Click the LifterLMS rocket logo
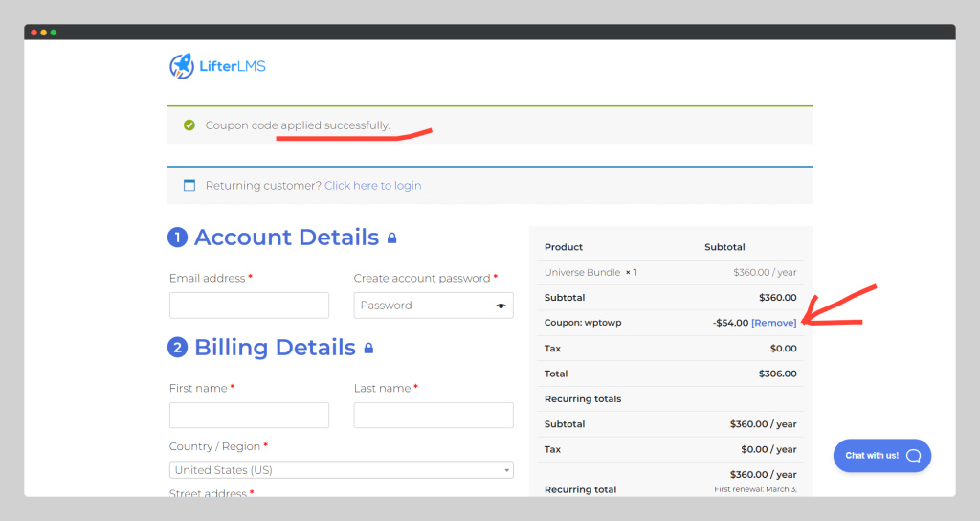Screen dimensions: 980x521 click(x=182, y=66)
